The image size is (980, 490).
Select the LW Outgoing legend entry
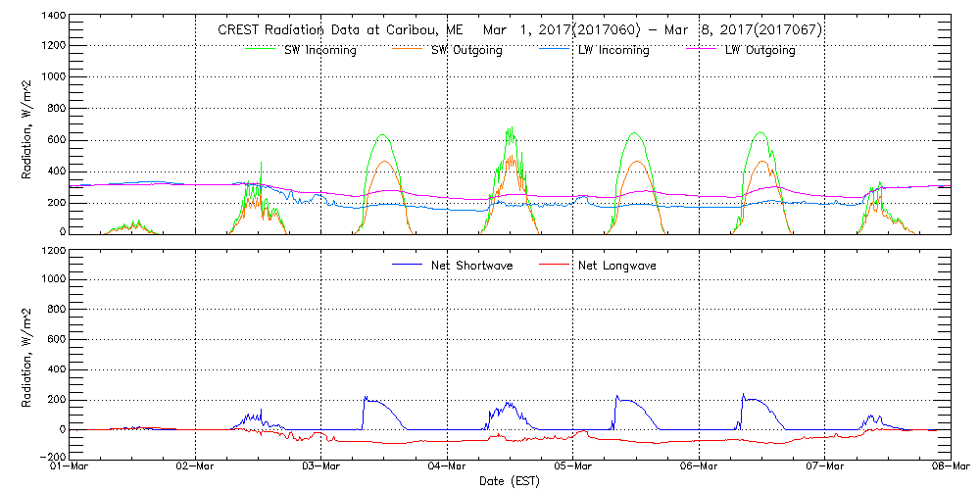pos(759,51)
